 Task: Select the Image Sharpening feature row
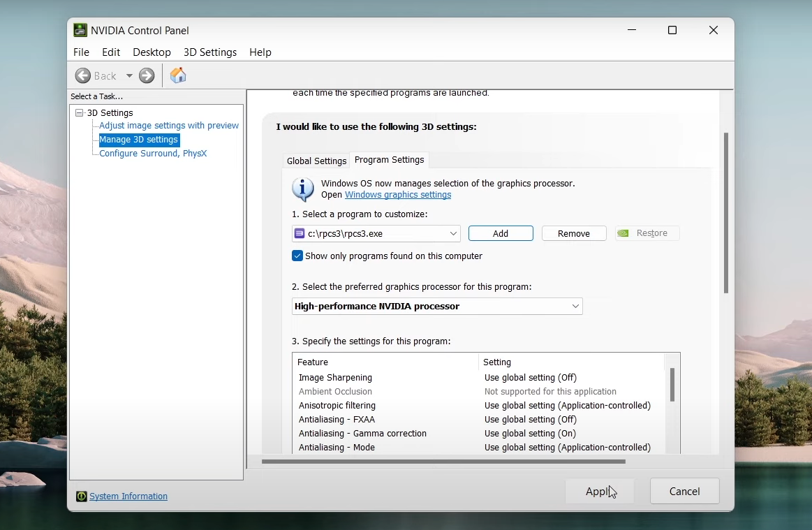pos(478,378)
